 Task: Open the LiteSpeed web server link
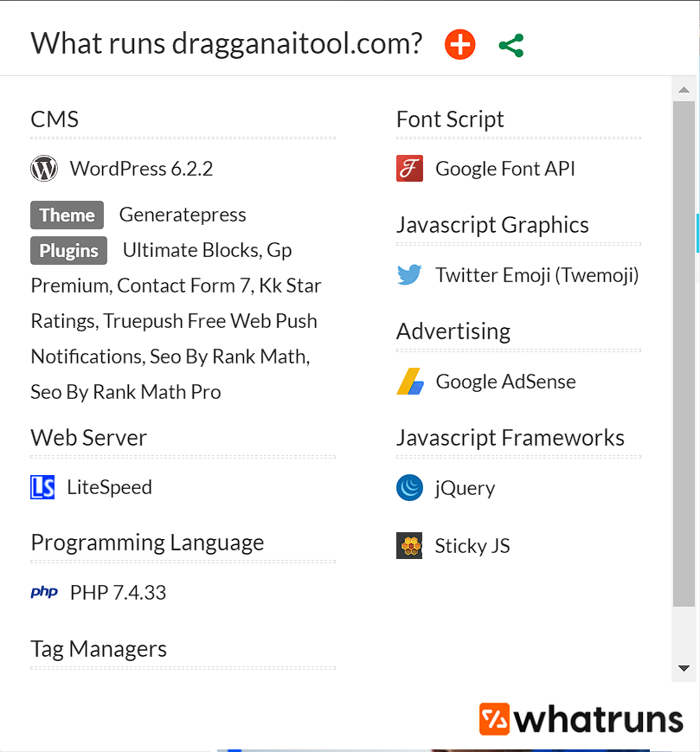[109, 487]
